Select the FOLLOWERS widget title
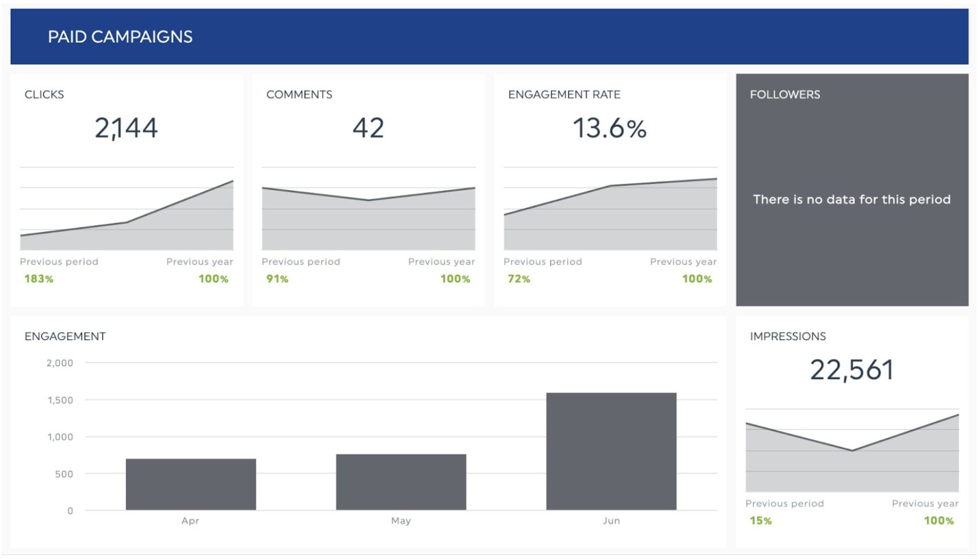Image resolution: width=980 pixels, height=559 pixels. pyautogui.click(x=785, y=95)
